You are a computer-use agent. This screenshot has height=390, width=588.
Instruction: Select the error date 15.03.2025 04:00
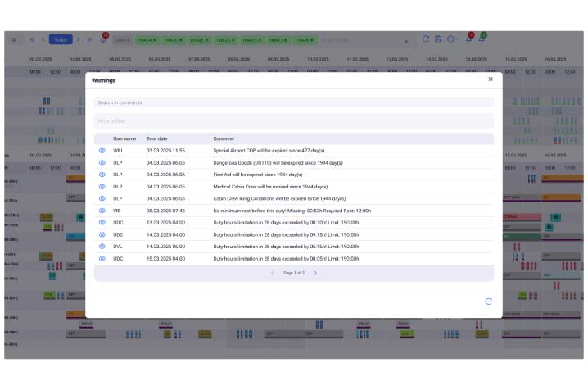[165, 258]
